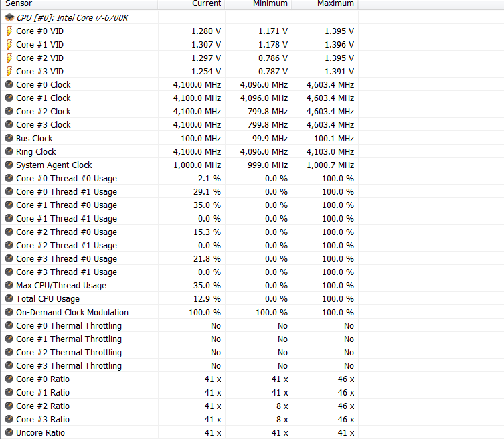This screenshot has width=504, height=439.
Task: Click the Core #3 VID current value 1.254 V
Action: pyautogui.click(x=206, y=72)
